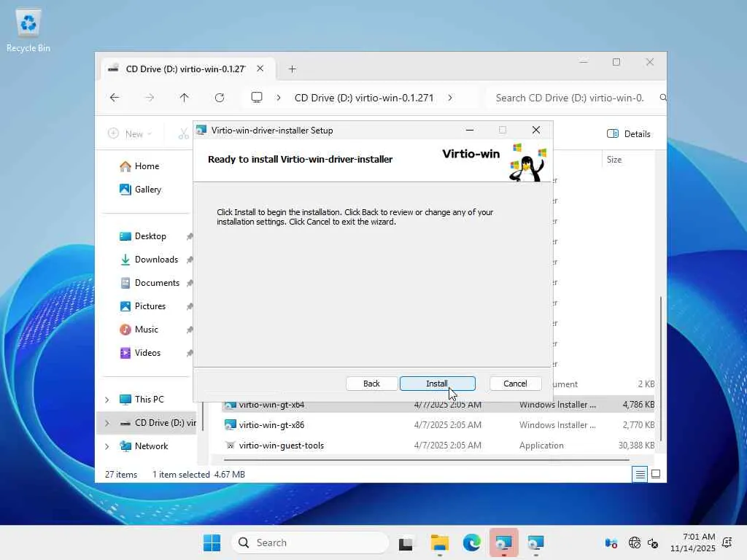Select the virtio-win-guest-tools file
The width and height of the screenshot is (747, 560).
[281, 446]
